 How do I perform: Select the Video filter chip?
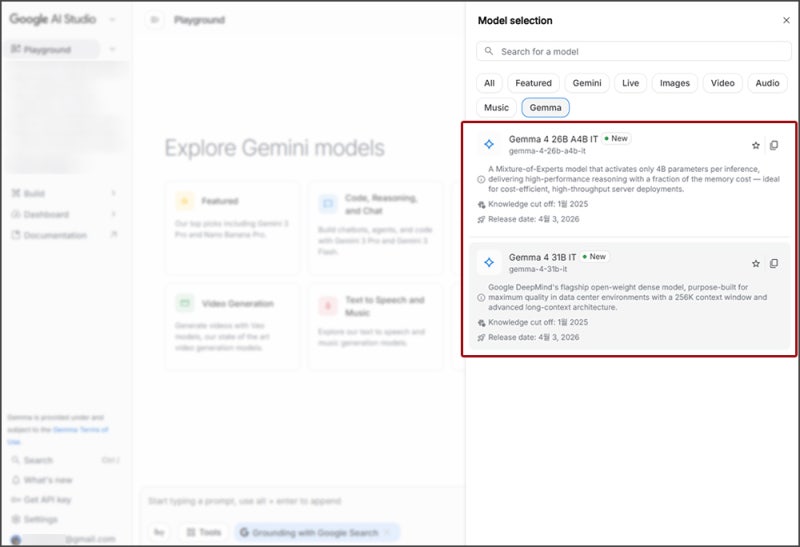[722, 83]
